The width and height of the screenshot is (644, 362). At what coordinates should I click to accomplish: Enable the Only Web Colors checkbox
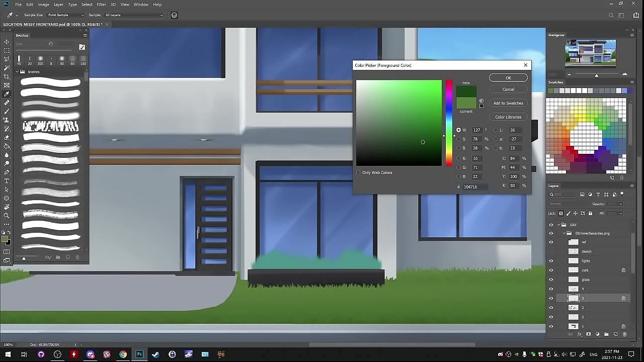(359, 172)
